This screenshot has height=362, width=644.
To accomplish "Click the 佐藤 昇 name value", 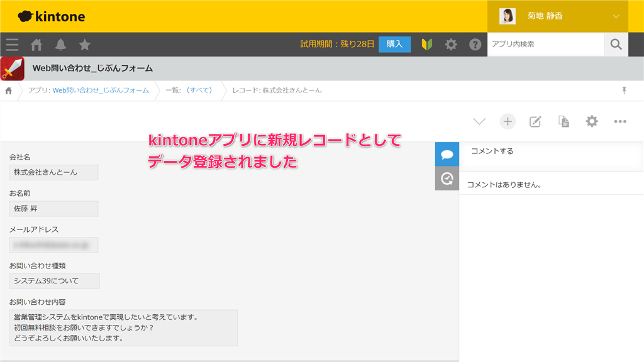I will tap(54, 209).
